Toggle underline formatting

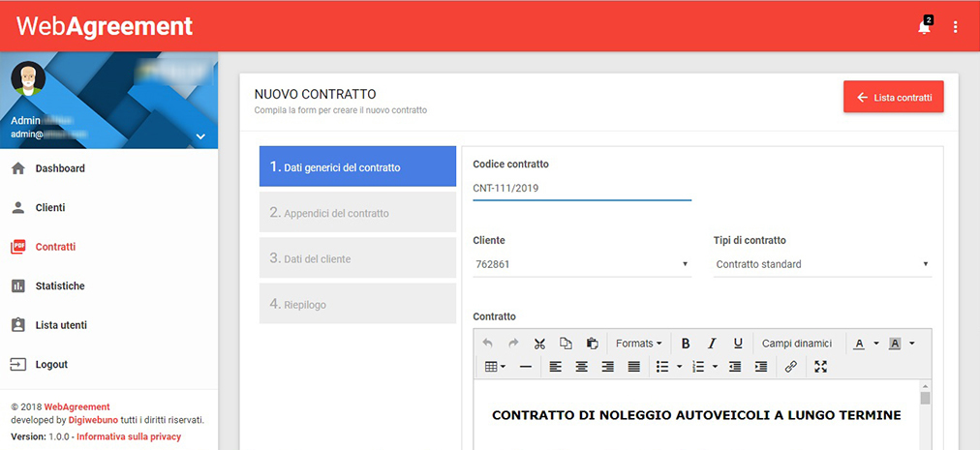point(738,344)
